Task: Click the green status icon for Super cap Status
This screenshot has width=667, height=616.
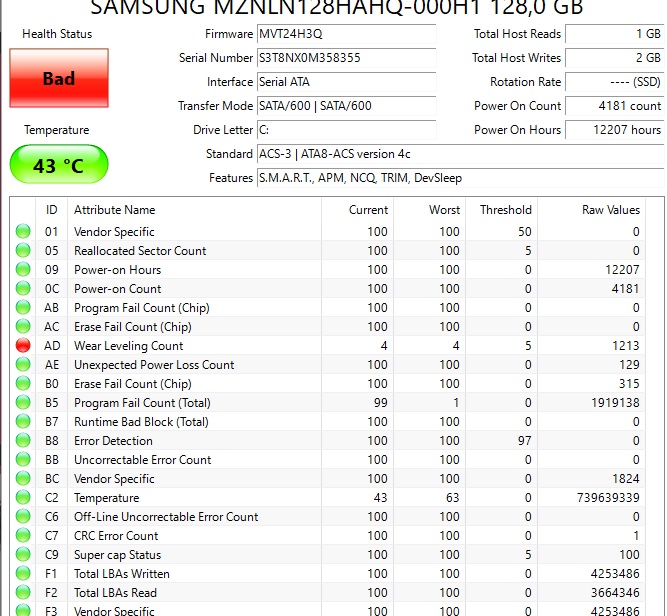Action: [x=23, y=554]
